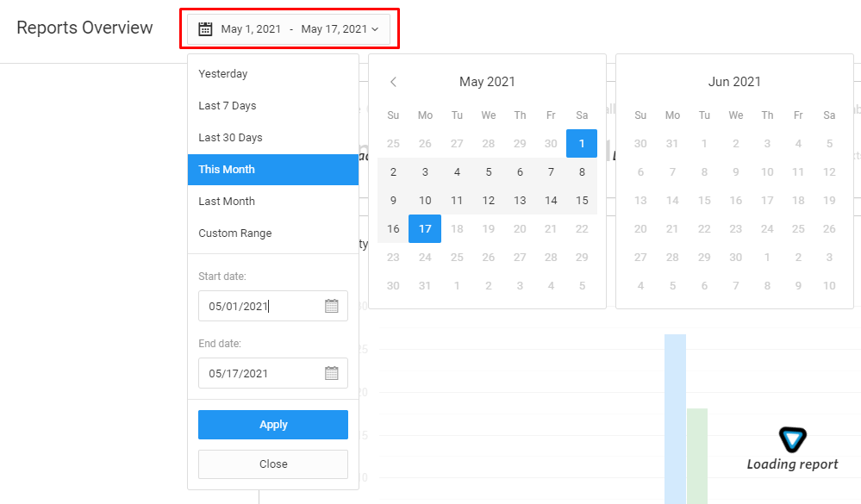
Task: Go to previous month with left chevron
Action: point(393,82)
